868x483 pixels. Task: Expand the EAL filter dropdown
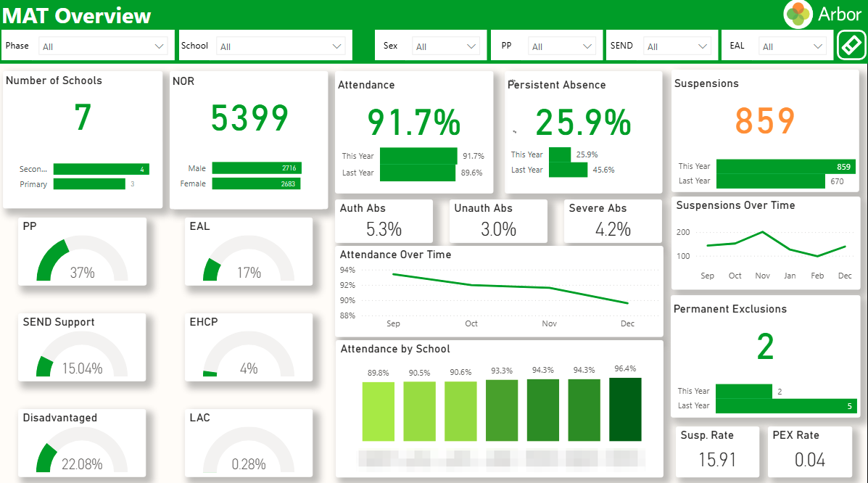793,46
